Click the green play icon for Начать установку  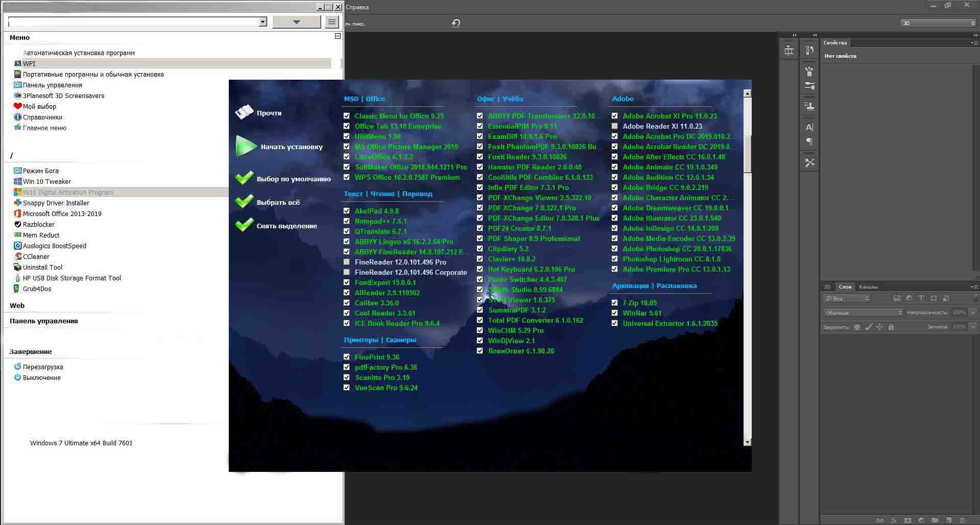(246, 146)
